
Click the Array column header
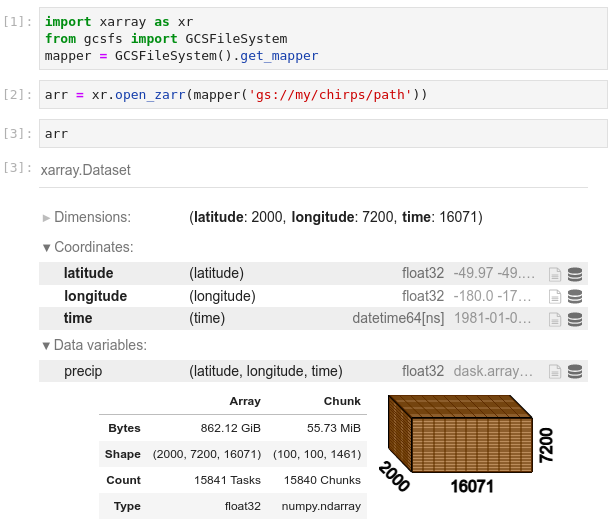click(245, 401)
